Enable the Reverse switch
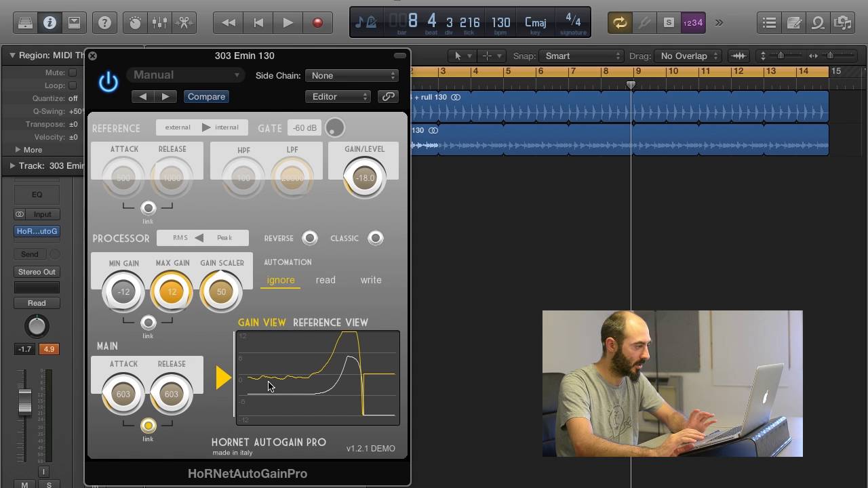Screen dimensions: 868x488 (309, 238)
